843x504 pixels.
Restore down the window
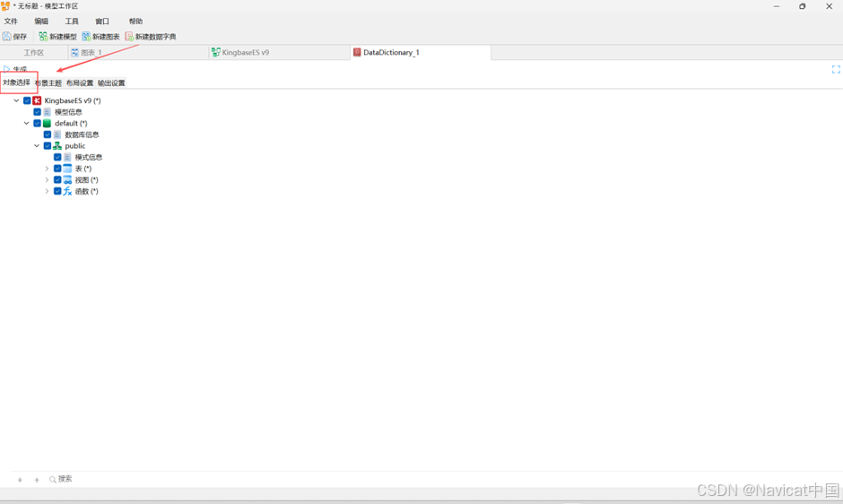click(x=802, y=6)
